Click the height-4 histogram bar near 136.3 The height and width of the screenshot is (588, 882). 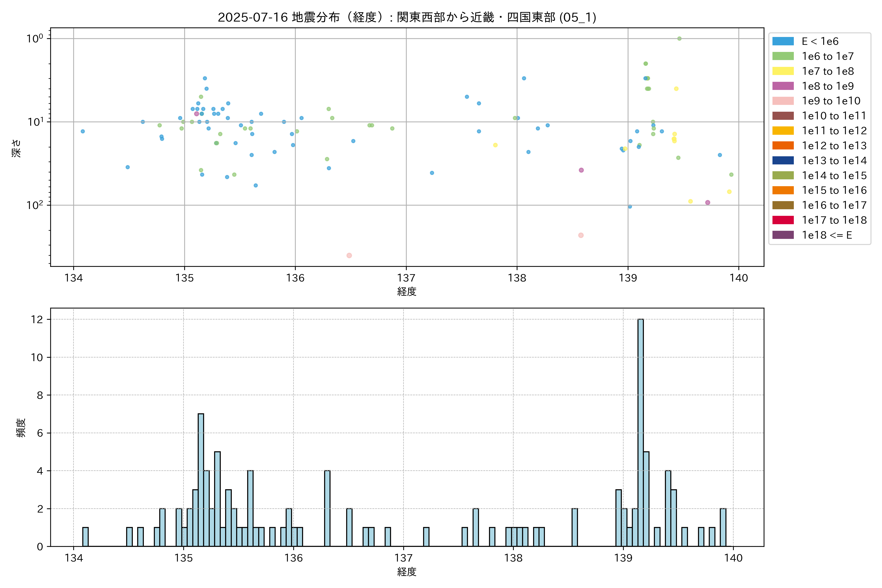point(327,508)
